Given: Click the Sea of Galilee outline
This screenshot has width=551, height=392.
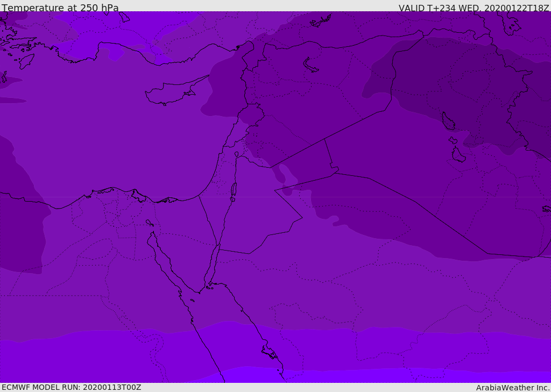Looking at the screenshot, I should (236, 154).
